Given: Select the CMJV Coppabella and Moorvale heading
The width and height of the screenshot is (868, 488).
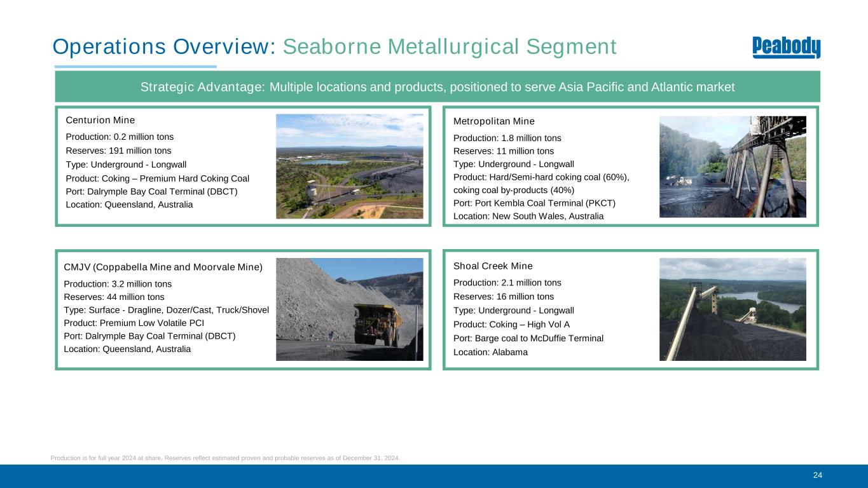Looking at the screenshot, I should pyautogui.click(x=163, y=266).
